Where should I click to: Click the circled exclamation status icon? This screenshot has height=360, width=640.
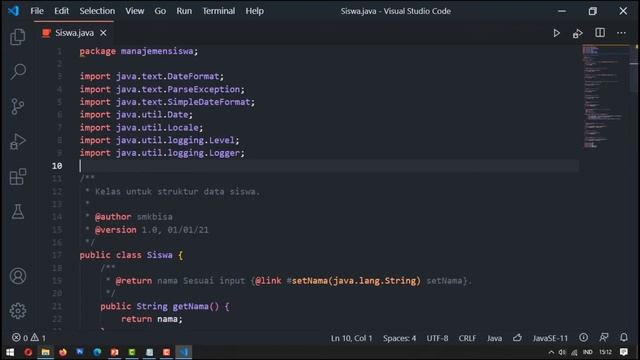(x=584, y=337)
